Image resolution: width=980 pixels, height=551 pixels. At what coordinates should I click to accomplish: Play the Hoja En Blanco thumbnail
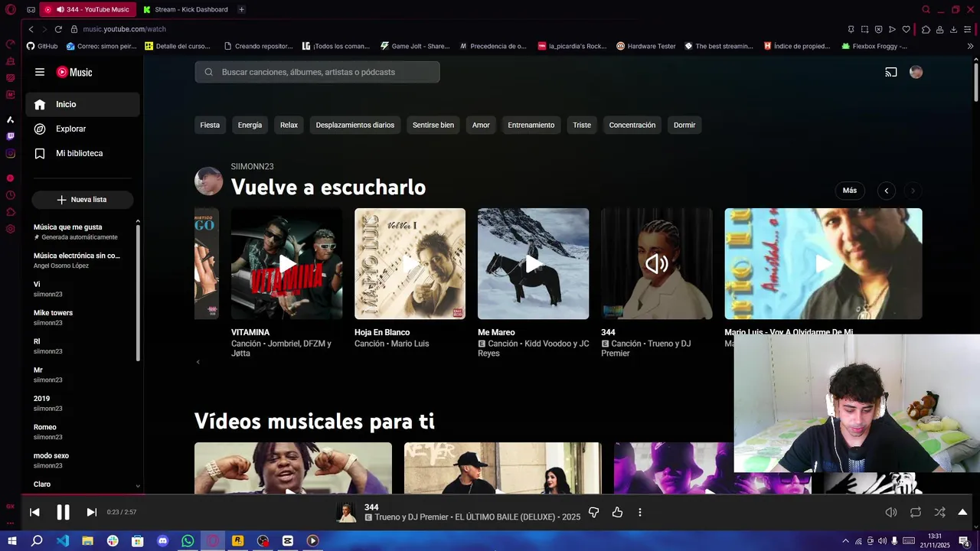[410, 264]
